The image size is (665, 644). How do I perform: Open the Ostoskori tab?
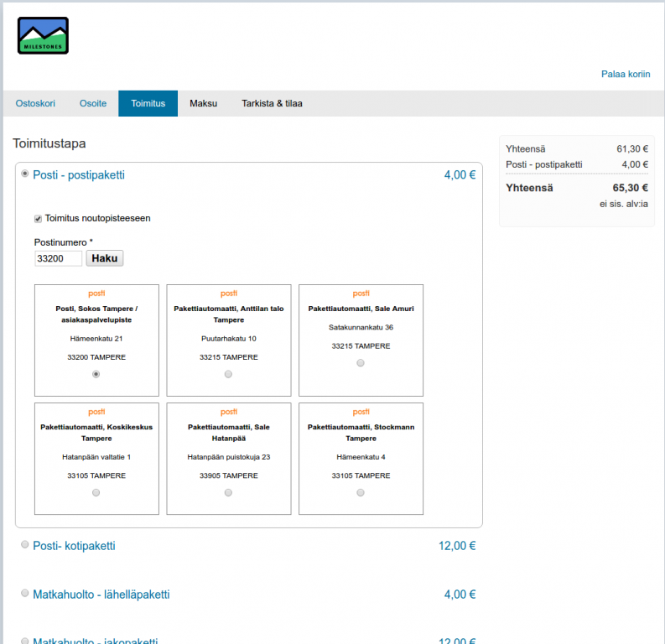click(x=35, y=103)
